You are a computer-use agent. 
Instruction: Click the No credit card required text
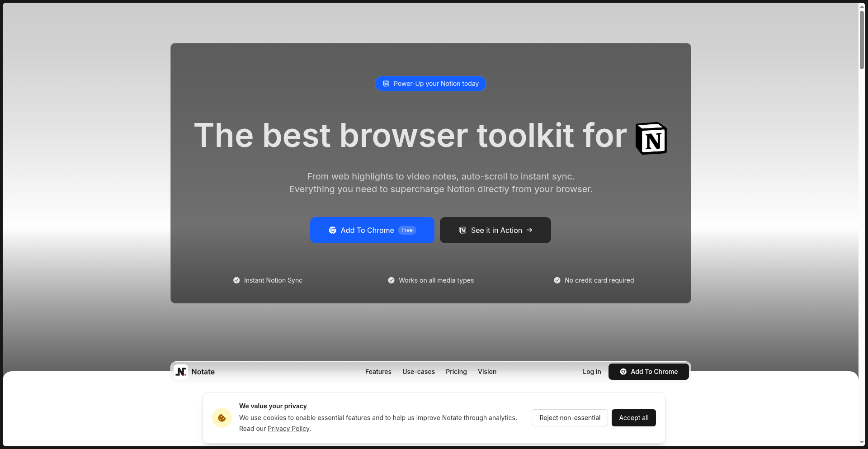pos(599,280)
